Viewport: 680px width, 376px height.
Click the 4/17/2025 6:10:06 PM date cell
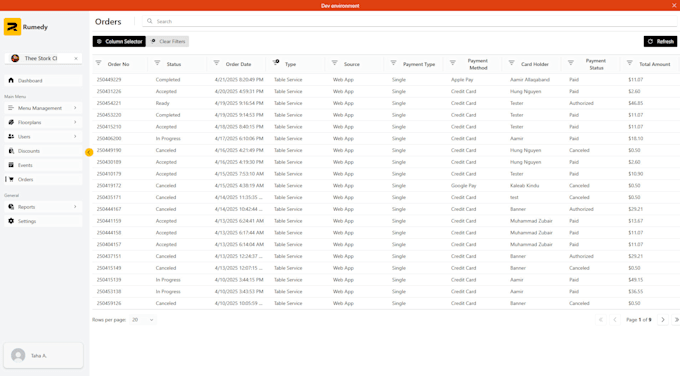pos(239,138)
